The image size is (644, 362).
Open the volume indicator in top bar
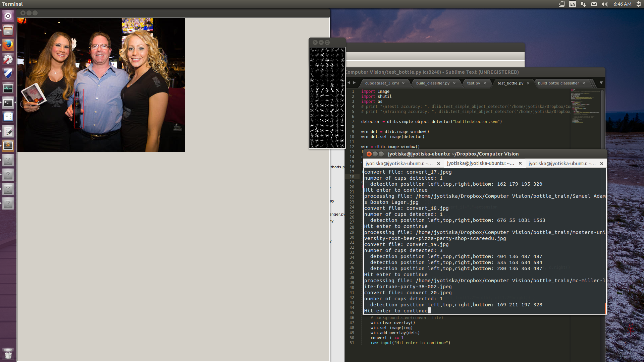[604, 4]
